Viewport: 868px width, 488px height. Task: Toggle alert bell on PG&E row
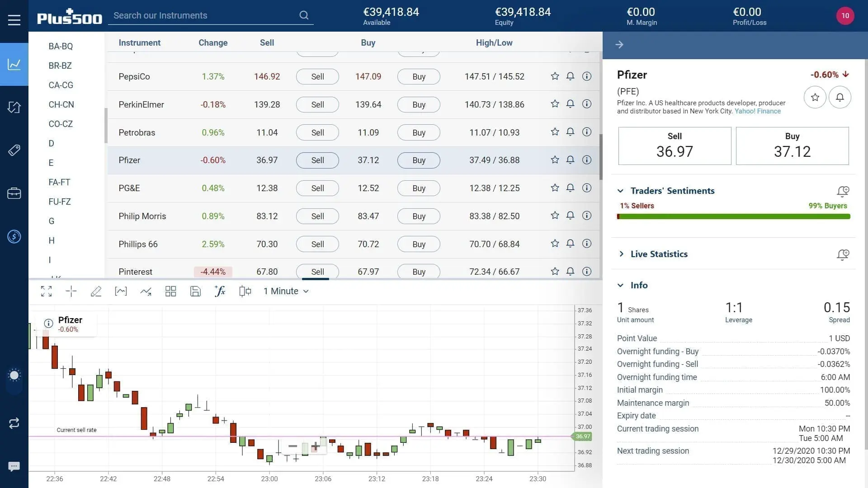(570, 188)
